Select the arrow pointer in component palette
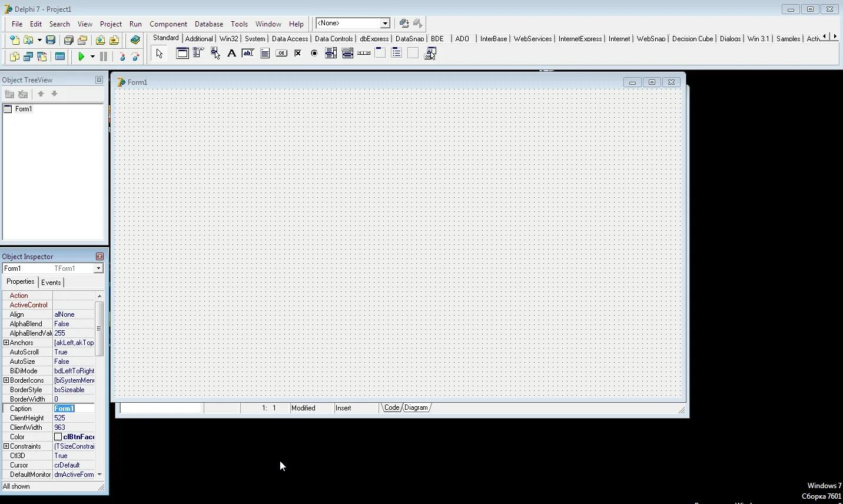This screenshot has width=843, height=504. [159, 54]
